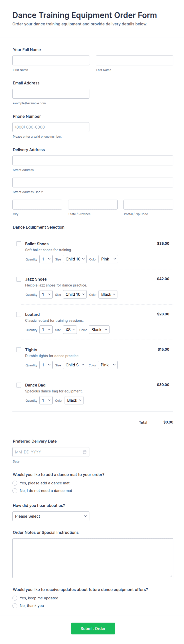Screen dimensions: 184x644
Task: Check the Ballet Shoes checkbox
Action: 19,244
